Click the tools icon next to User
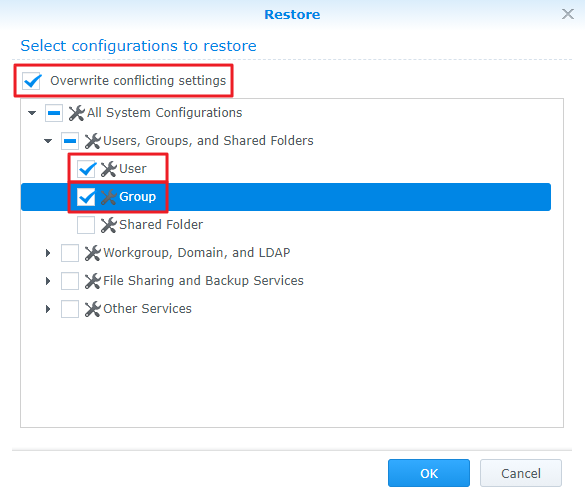585x492 pixels. [109, 169]
